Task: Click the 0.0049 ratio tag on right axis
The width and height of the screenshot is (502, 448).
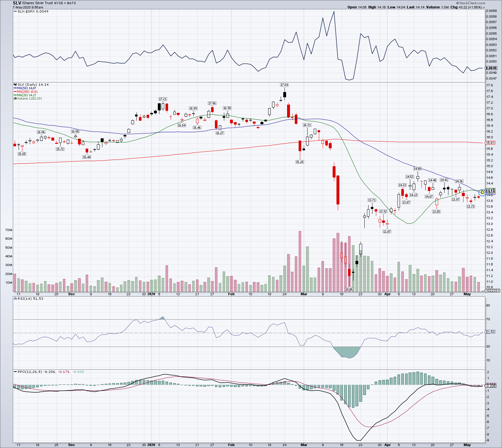Action: pyautogui.click(x=491, y=68)
